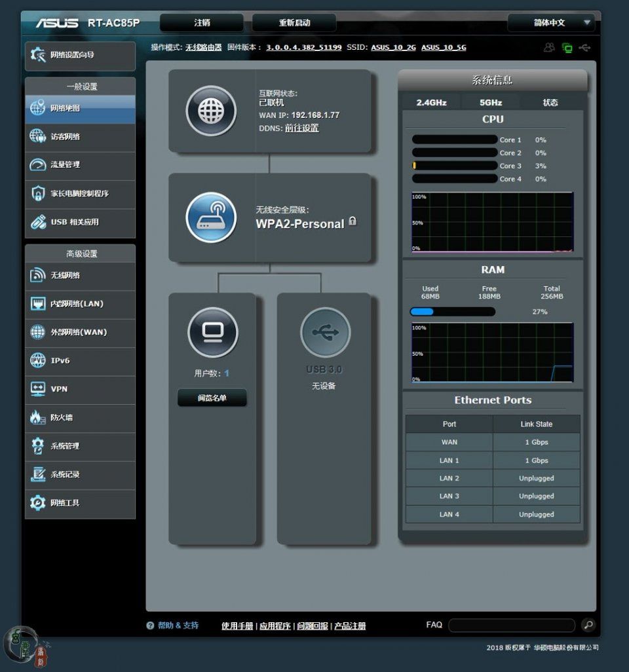Click the 注销 logout button
Screen dimensions: 629x672
point(202,22)
